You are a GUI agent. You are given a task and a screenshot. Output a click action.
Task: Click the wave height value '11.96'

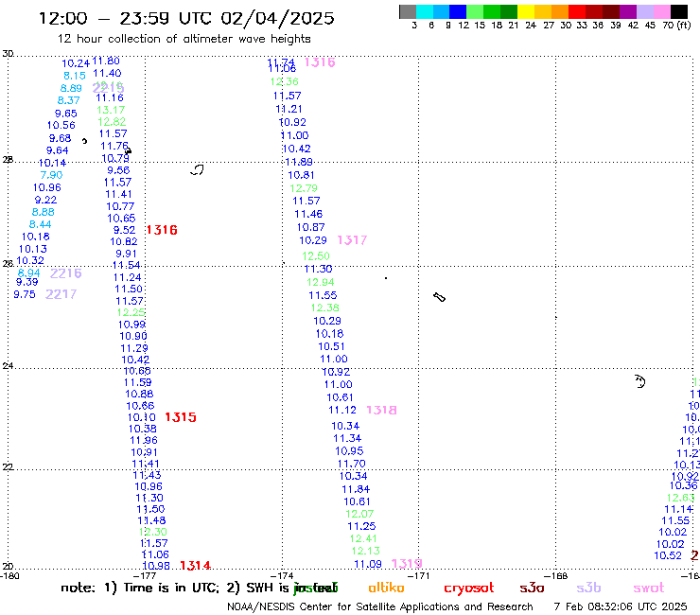click(x=144, y=440)
